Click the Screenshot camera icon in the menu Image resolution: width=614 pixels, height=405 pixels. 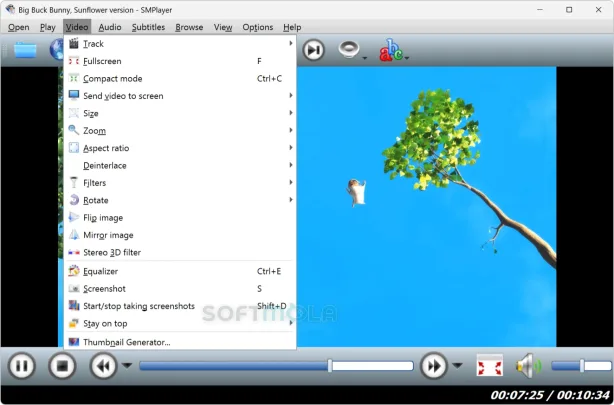74,289
